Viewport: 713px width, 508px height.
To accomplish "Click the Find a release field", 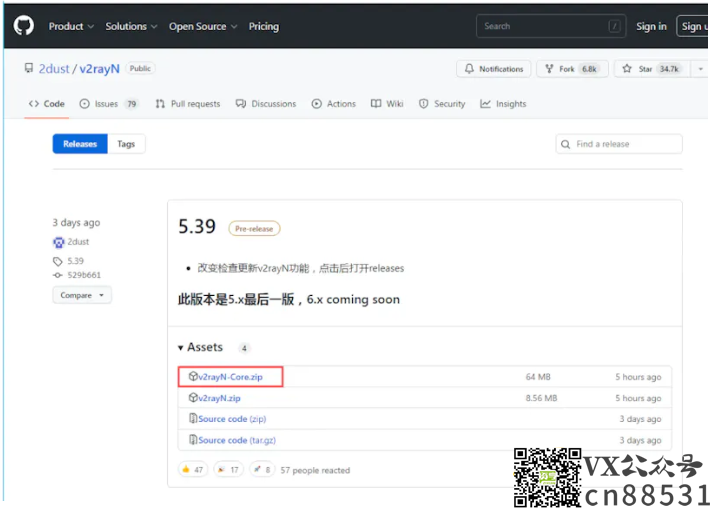I will click(x=618, y=144).
